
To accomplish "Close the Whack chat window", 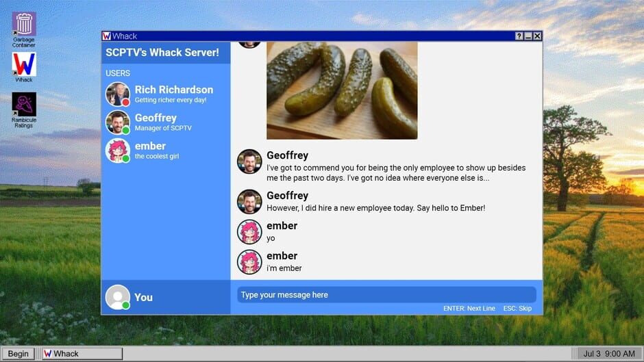I will [537, 36].
